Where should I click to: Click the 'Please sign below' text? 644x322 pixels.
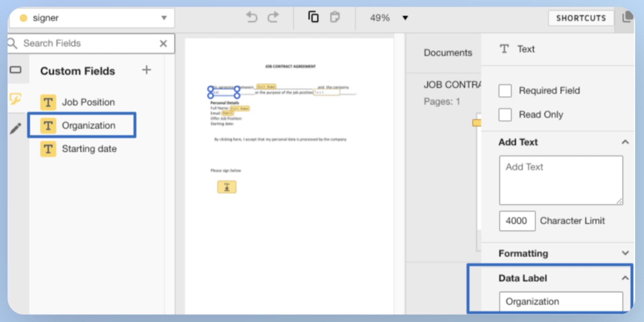point(226,171)
